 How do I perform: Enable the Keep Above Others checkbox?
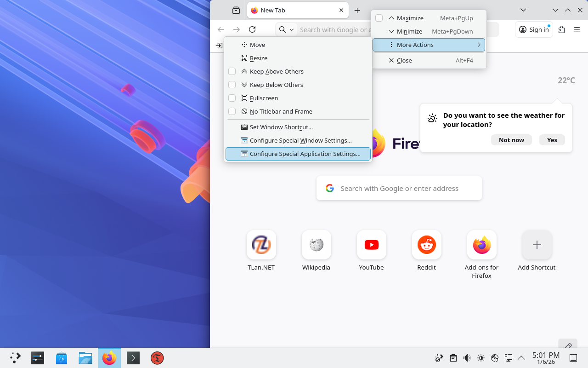(x=232, y=71)
